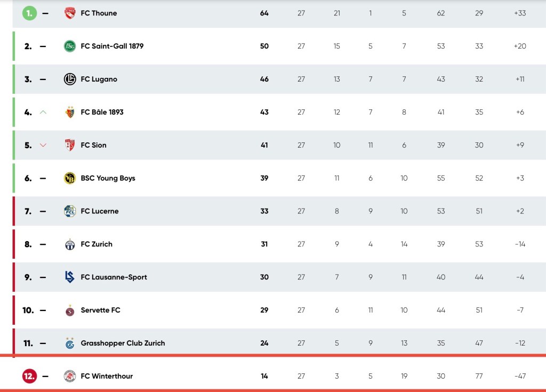Click the FC Sion club badge
546x392 pixels.
click(69, 145)
